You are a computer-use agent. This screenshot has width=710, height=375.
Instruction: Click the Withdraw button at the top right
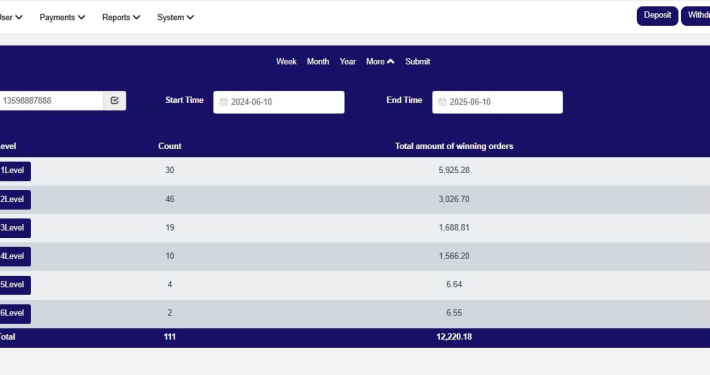696,16
